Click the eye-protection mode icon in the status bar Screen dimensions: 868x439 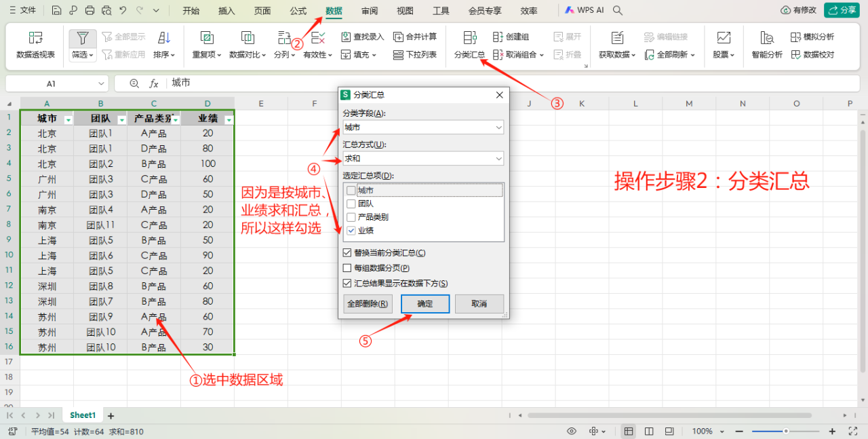click(x=572, y=431)
